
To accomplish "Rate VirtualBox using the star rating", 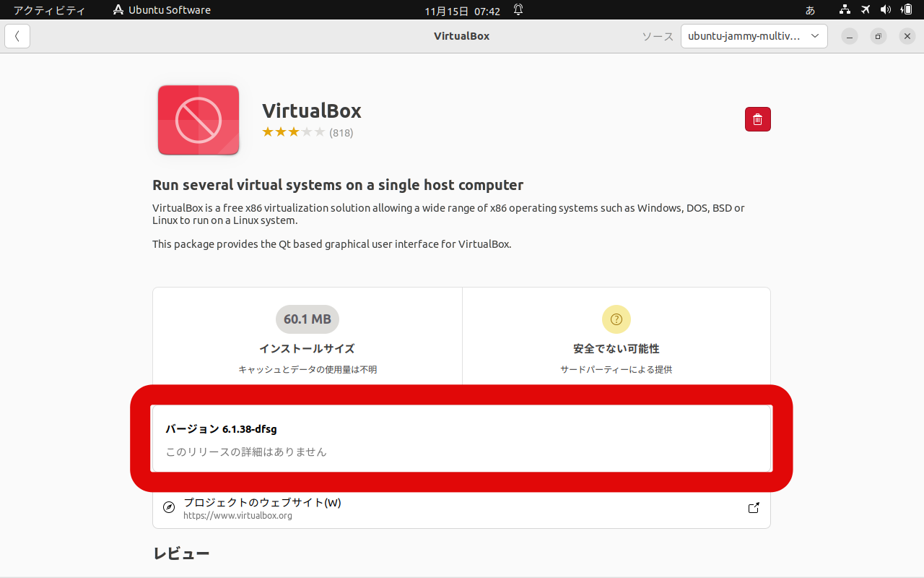I will coord(292,131).
